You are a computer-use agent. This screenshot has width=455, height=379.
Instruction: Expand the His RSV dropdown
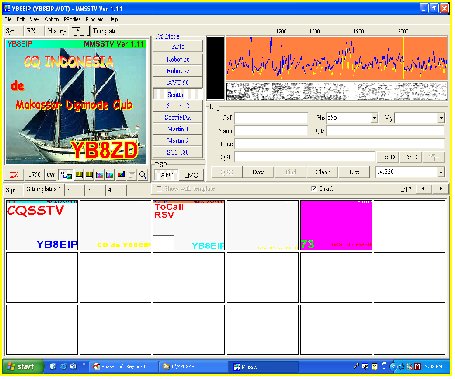[x=374, y=118]
